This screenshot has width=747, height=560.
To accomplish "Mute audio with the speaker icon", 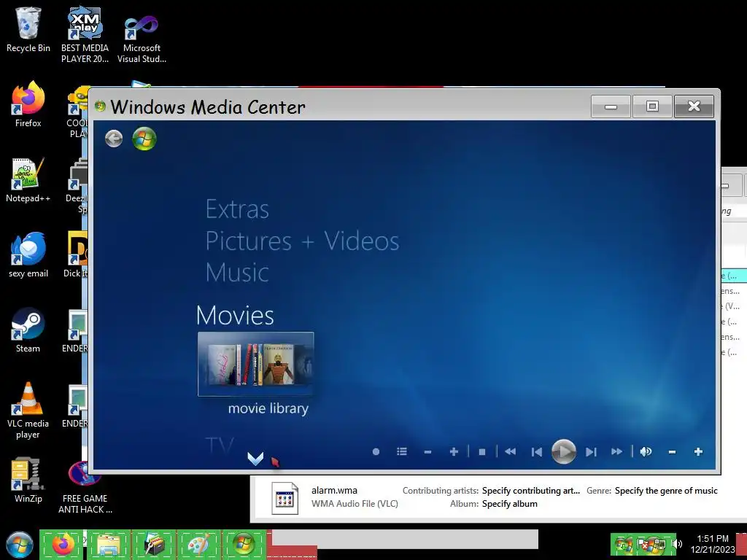I will [646, 451].
